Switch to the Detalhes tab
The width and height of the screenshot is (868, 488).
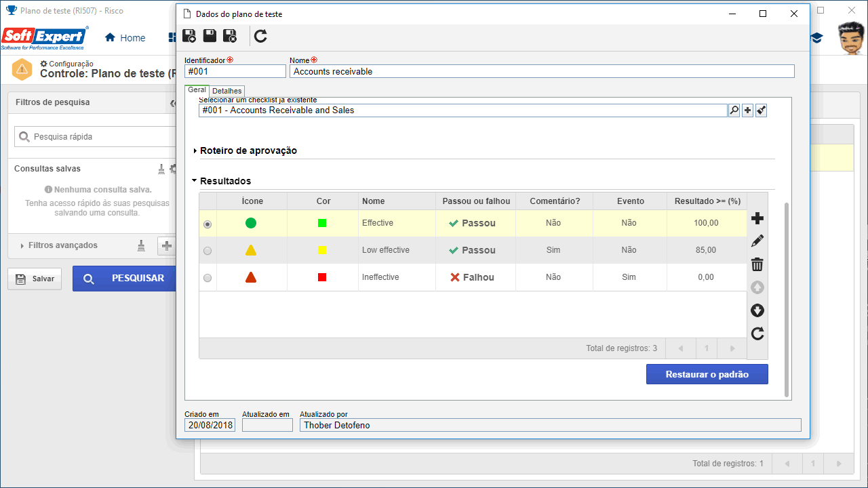(226, 91)
